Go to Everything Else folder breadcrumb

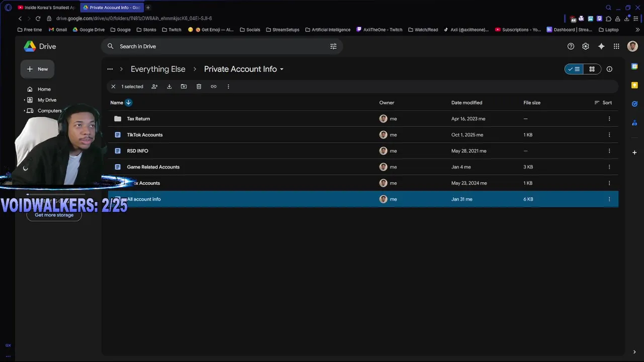point(158,69)
